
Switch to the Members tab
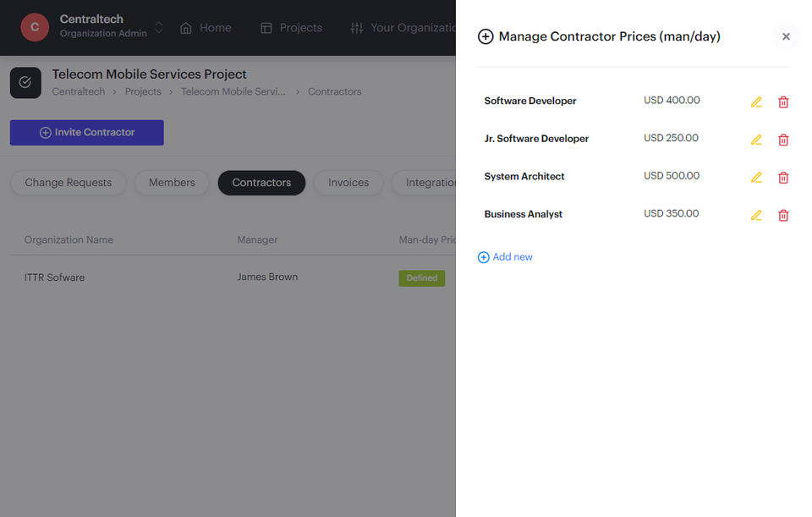pyautogui.click(x=172, y=183)
